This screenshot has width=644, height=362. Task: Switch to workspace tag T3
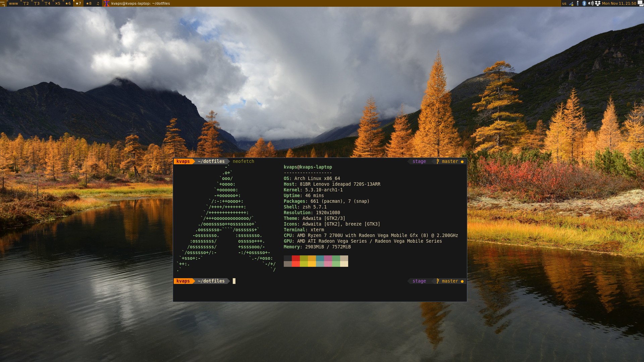(36, 3)
